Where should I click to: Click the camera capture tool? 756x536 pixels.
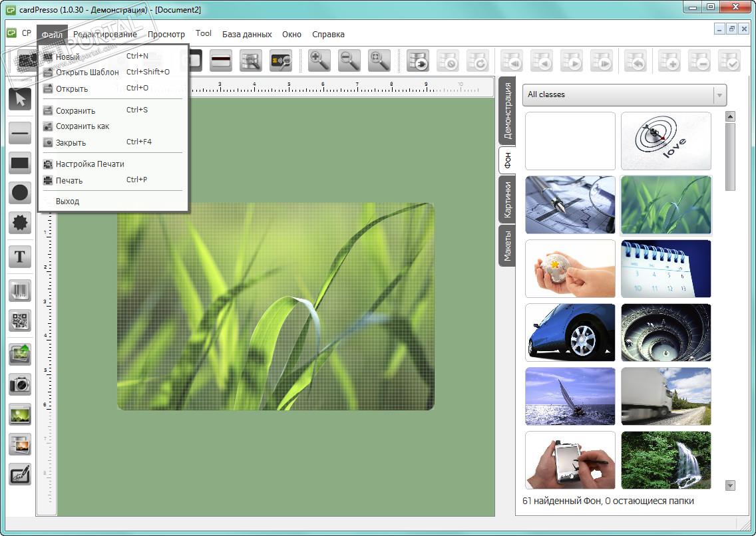click(20, 384)
